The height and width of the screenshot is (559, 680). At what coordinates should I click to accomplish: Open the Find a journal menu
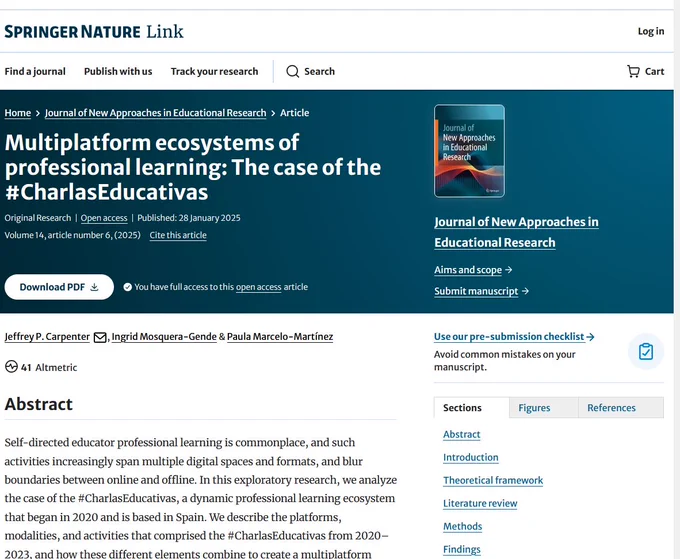(35, 71)
